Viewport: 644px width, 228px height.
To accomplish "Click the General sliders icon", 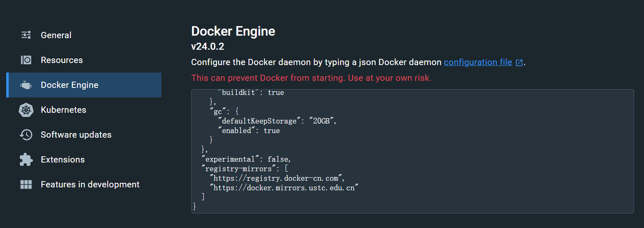I will click(x=26, y=35).
